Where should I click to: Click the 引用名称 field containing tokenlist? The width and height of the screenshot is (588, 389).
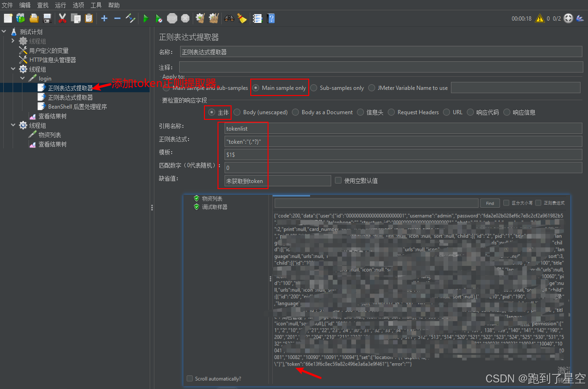[403, 128]
